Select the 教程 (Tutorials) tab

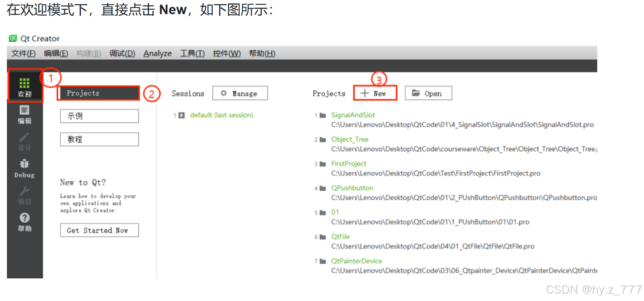(x=99, y=139)
